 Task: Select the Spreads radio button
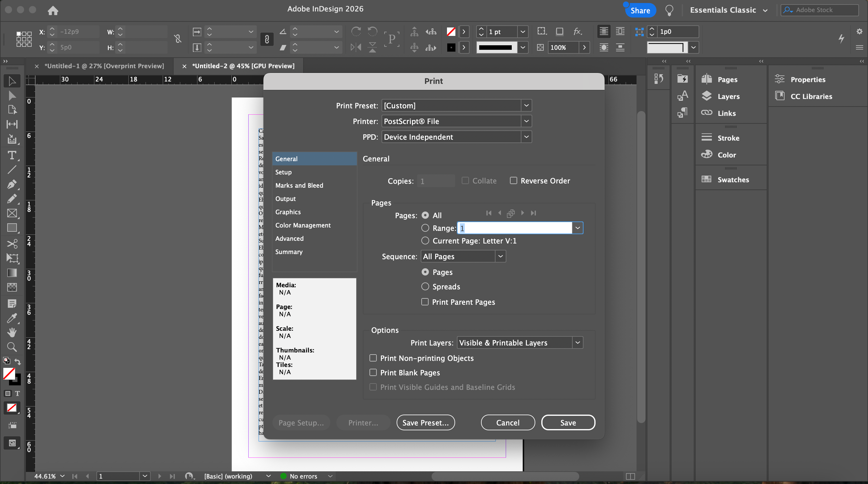pos(425,286)
